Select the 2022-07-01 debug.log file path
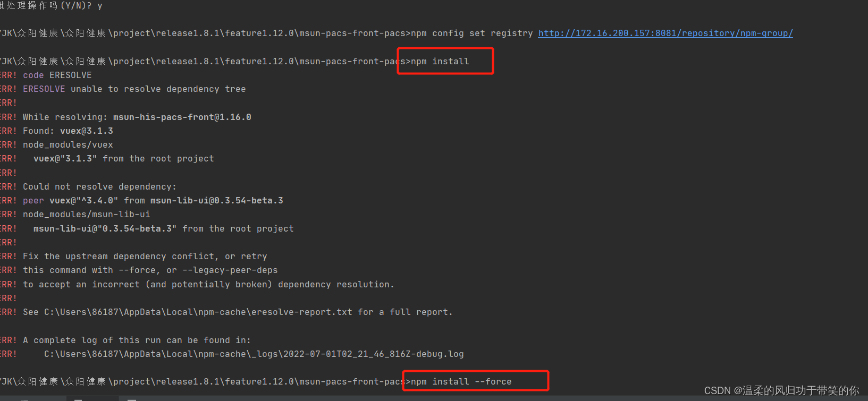Screen dimensions: 868x401 (254, 354)
